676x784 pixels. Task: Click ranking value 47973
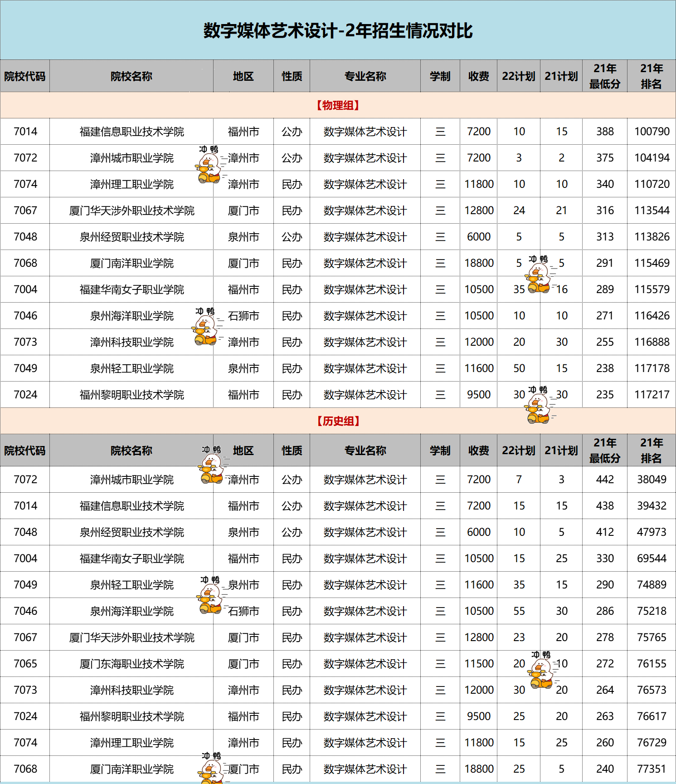pyautogui.click(x=652, y=532)
